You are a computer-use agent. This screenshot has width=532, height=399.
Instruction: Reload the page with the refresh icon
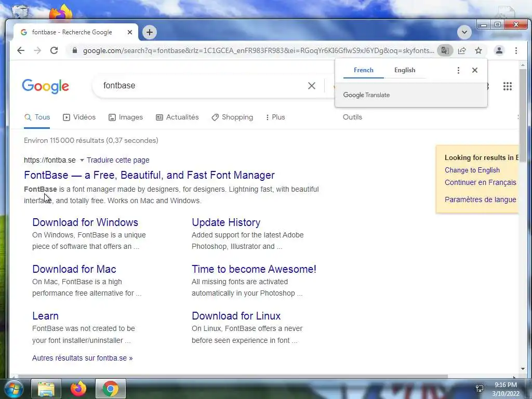tap(54, 50)
